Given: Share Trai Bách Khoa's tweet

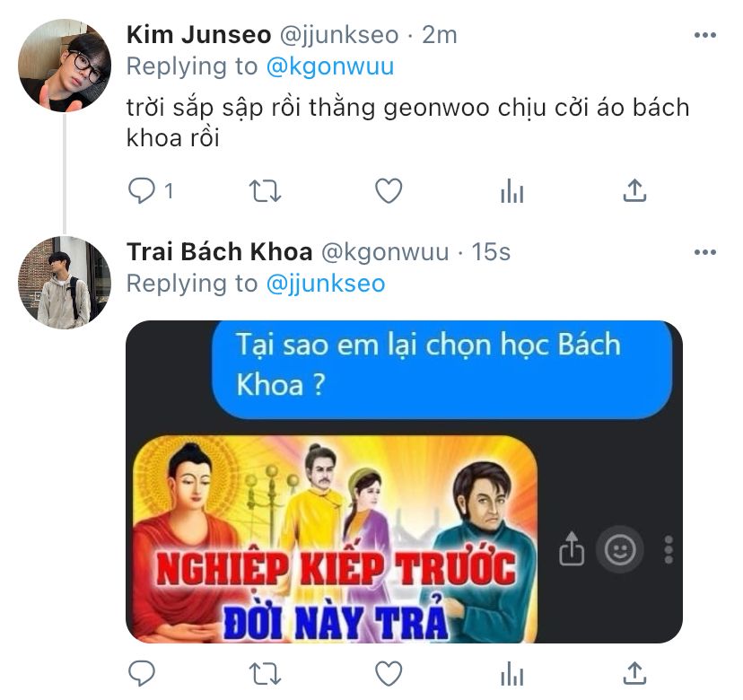Looking at the screenshot, I should point(634,673).
